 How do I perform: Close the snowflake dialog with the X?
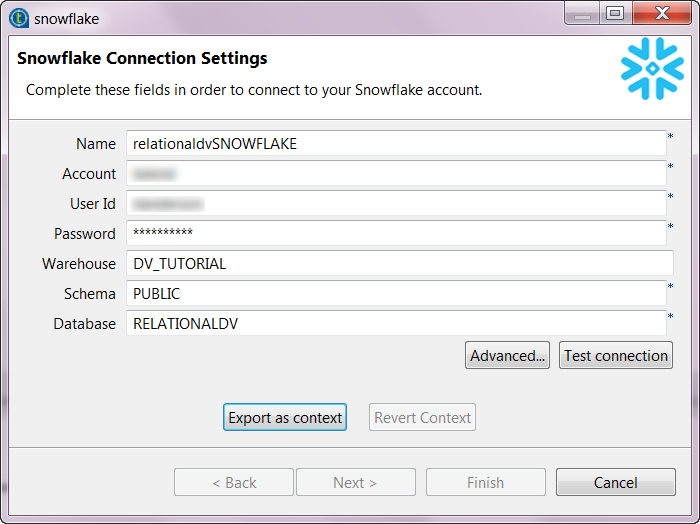coord(660,13)
